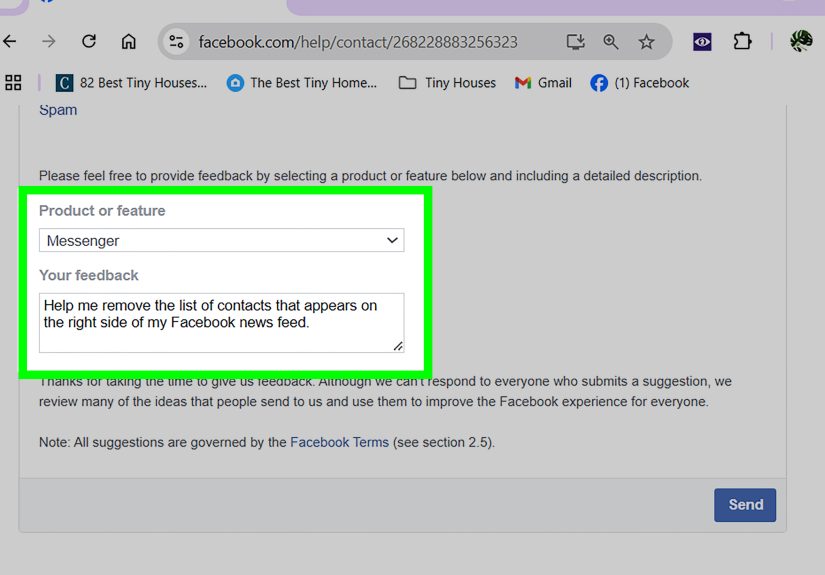The image size is (825, 575).
Task: Click the install app icon in address bar
Action: click(x=575, y=42)
